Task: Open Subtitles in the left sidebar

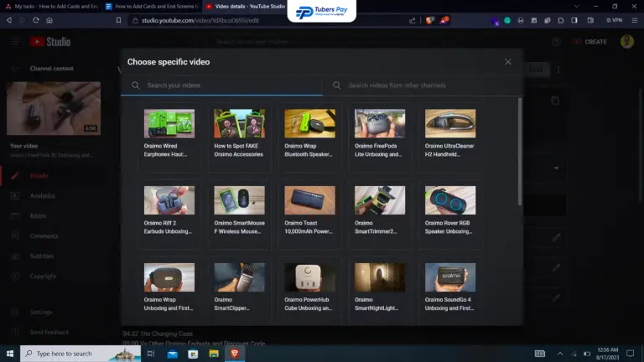Action: 41,256
